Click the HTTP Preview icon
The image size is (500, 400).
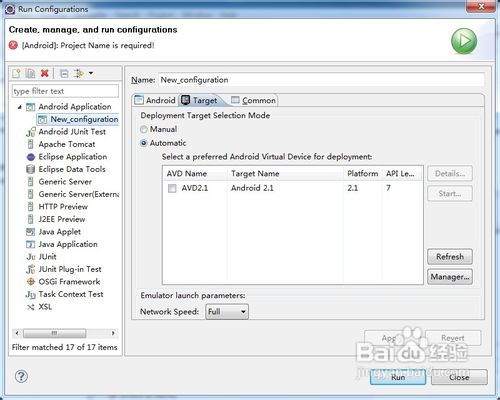coord(30,207)
